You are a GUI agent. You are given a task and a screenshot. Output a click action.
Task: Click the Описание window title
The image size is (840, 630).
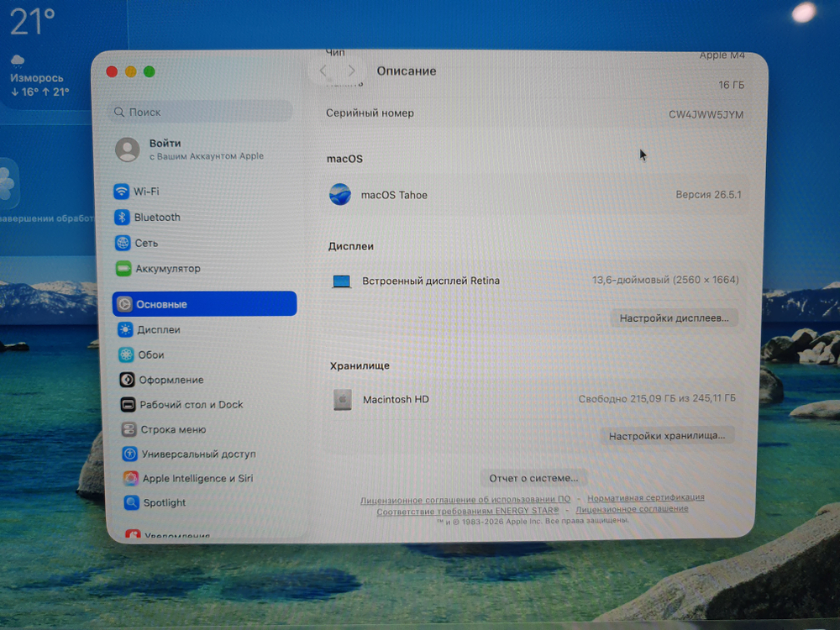click(x=406, y=71)
